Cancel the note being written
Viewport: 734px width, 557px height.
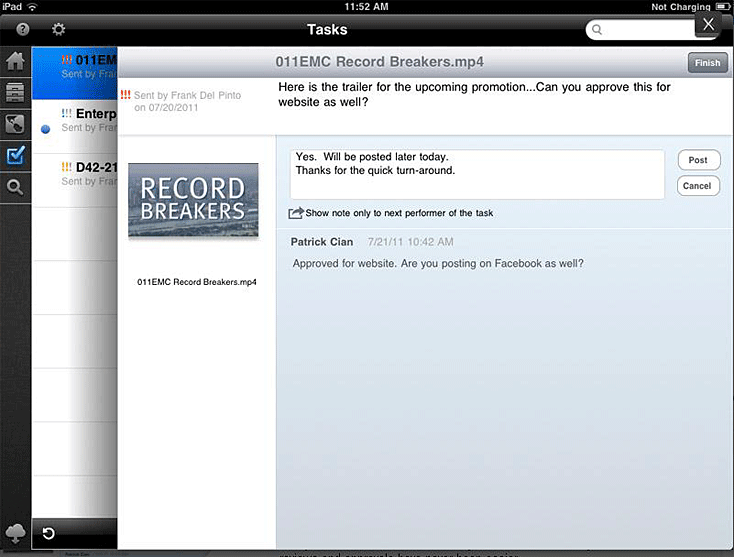tap(698, 186)
